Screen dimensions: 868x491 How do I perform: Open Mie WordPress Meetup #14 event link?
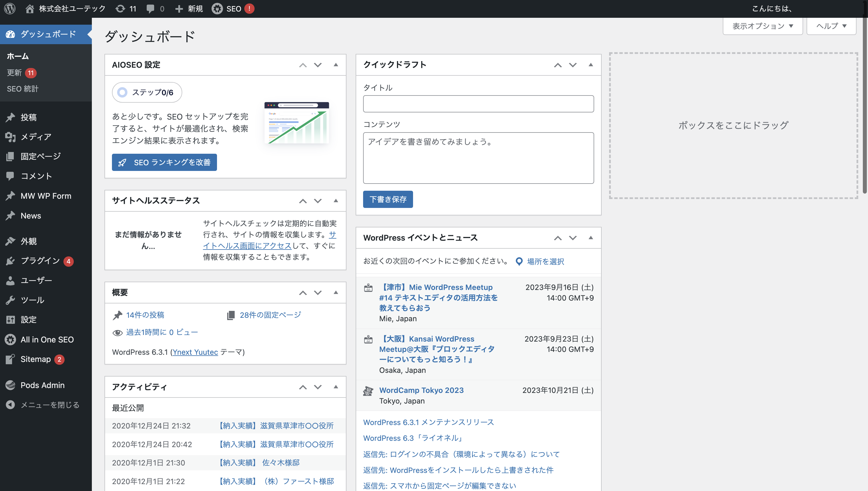[x=438, y=297]
